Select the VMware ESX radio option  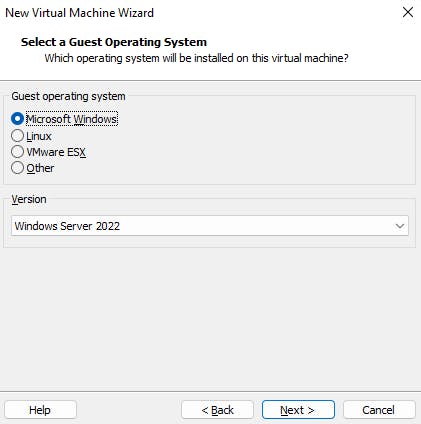(x=17, y=152)
